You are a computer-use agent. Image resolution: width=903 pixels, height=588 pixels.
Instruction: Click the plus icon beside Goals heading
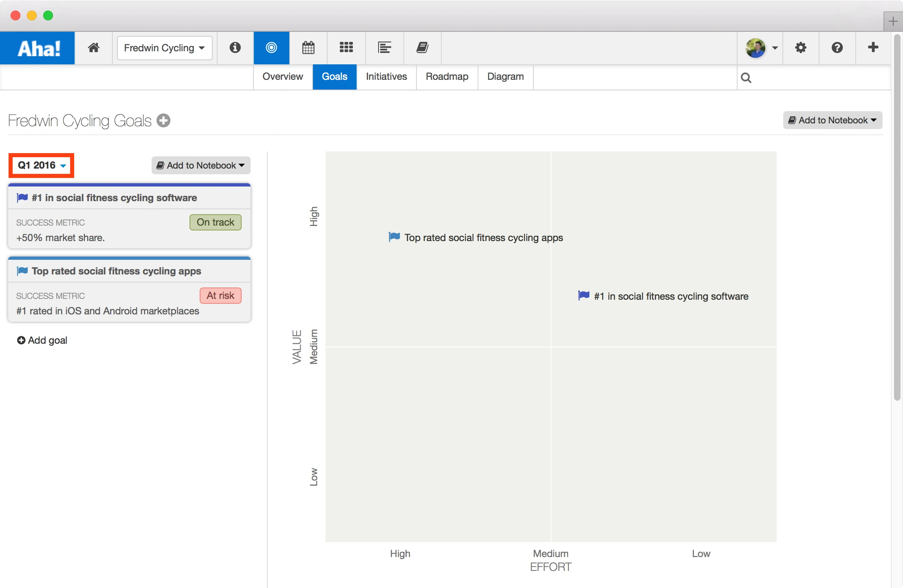click(x=163, y=121)
